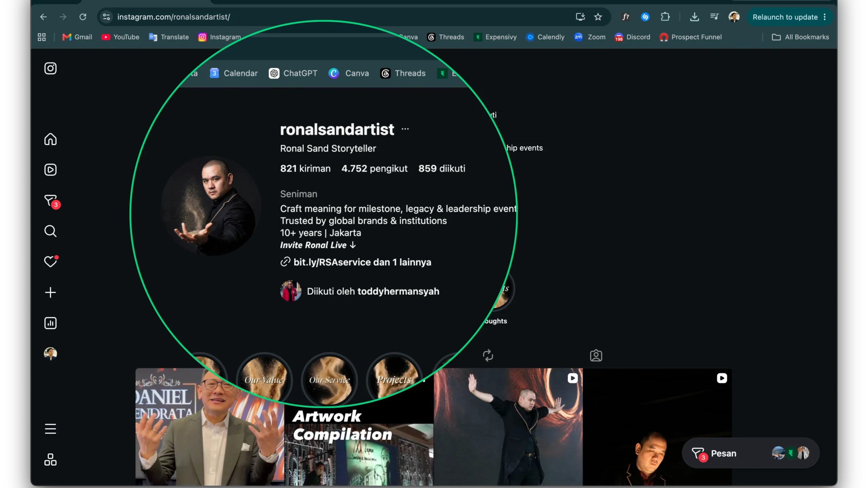Show browser downloads
This screenshot has height=488, width=868.
point(694,17)
